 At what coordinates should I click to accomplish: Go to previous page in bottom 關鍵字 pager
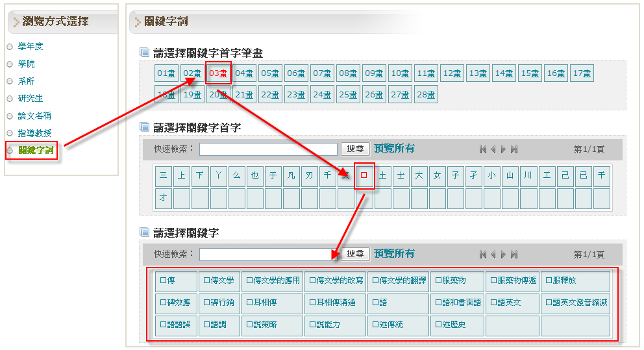click(493, 255)
